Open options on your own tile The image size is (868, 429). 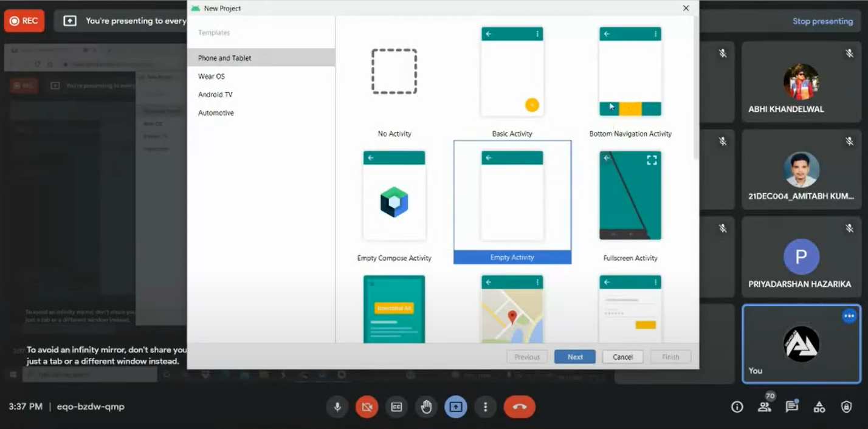pyautogui.click(x=849, y=316)
